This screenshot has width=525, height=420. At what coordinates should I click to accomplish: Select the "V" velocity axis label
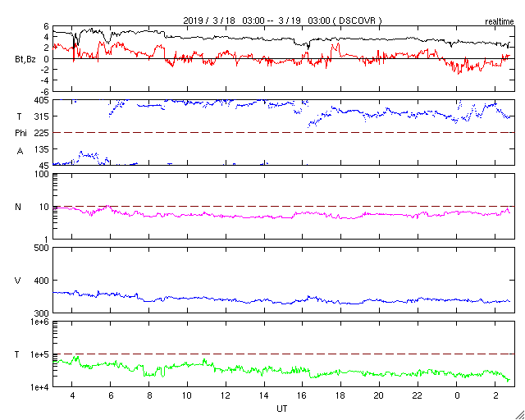[x=18, y=281]
